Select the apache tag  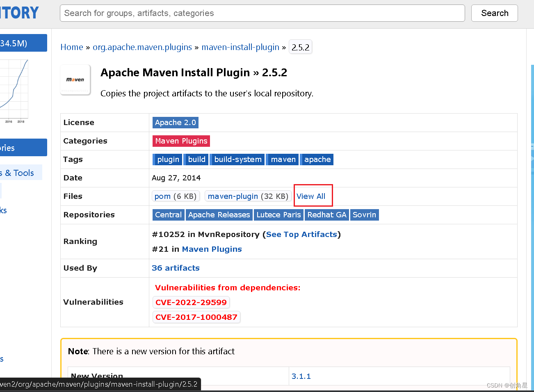[317, 159]
